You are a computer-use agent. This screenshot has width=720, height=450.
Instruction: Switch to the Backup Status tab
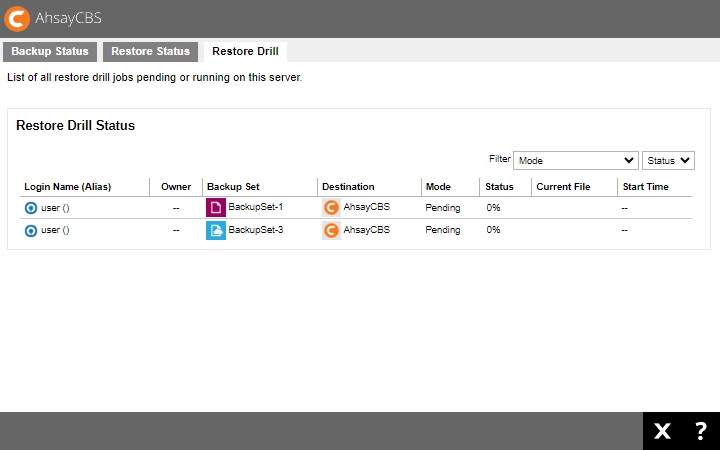tap(50, 52)
